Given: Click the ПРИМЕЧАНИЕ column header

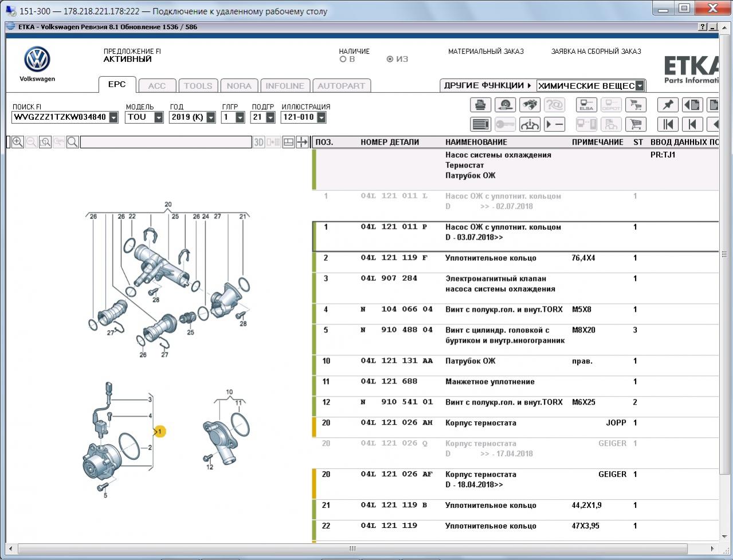Looking at the screenshot, I should tap(598, 142).
